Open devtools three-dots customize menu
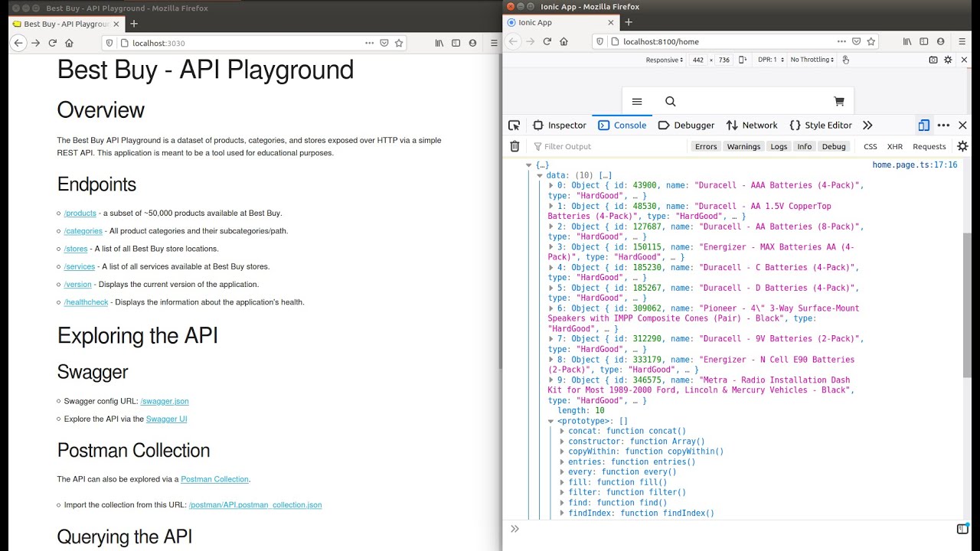 pos(943,126)
